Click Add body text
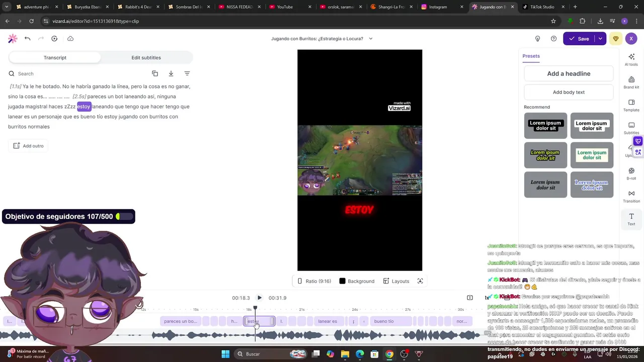This screenshot has width=644, height=362. coord(569,93)
